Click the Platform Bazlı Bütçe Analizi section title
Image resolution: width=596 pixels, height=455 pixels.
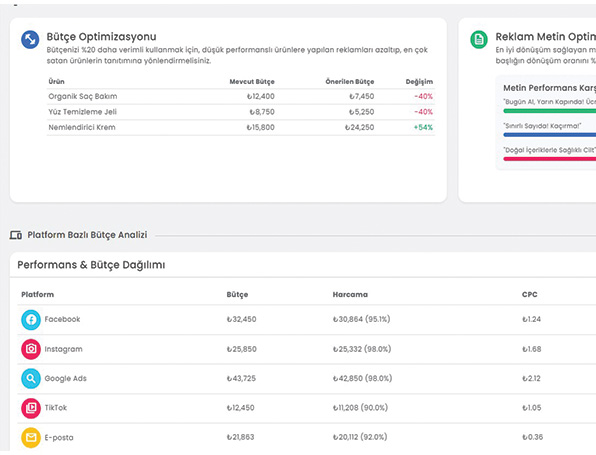(x=87, y=235)
